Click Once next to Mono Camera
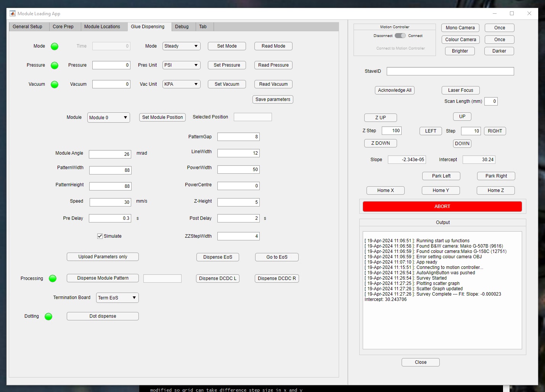This screenshot has height=392, width=545. click(500, 28)
